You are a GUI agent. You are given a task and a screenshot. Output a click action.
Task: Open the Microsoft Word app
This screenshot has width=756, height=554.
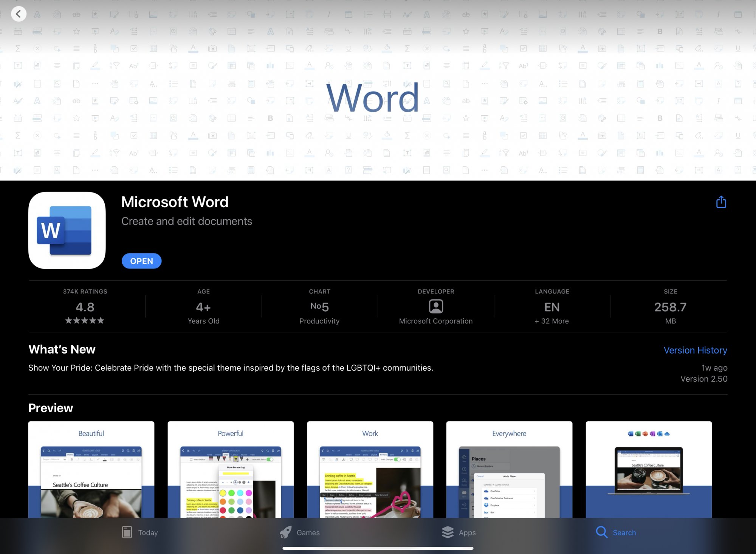pyautogui.click(x=141, y=261)
